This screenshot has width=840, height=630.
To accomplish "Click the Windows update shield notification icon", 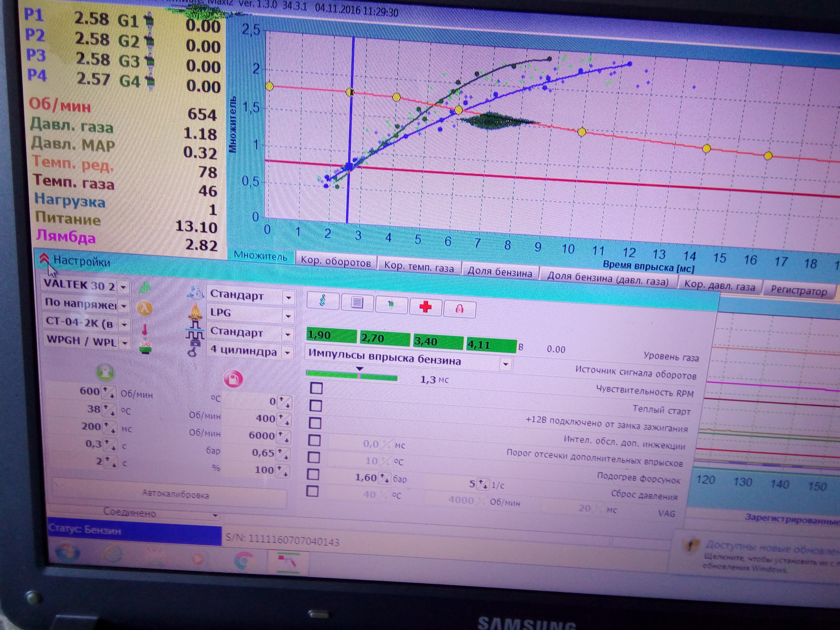I will pos(690,545).
